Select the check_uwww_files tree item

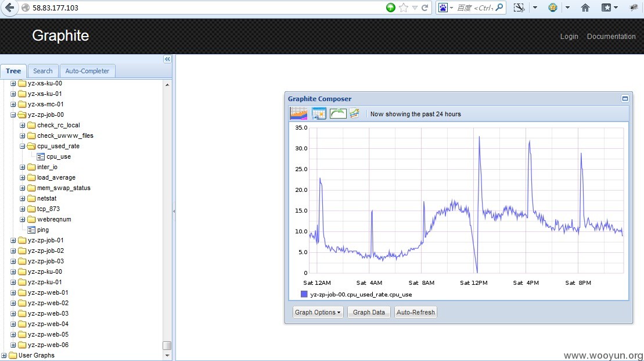65,135
